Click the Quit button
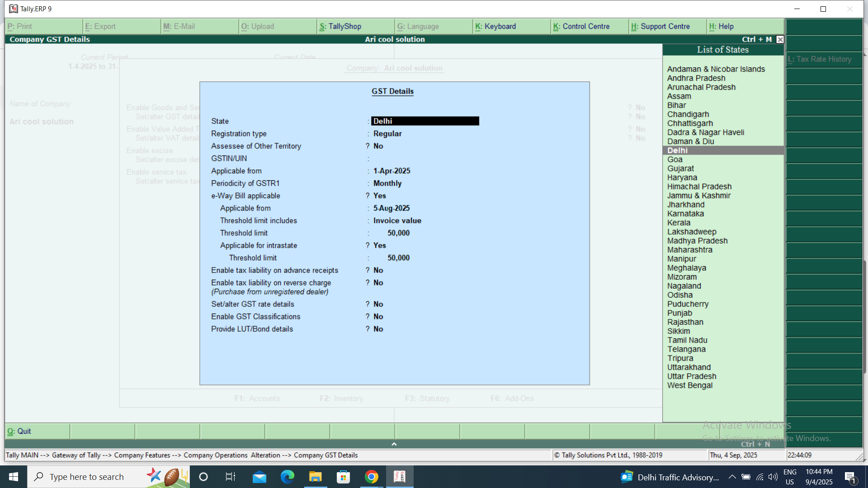The height and width of the screenshot is (488, 868). (19, 431)
